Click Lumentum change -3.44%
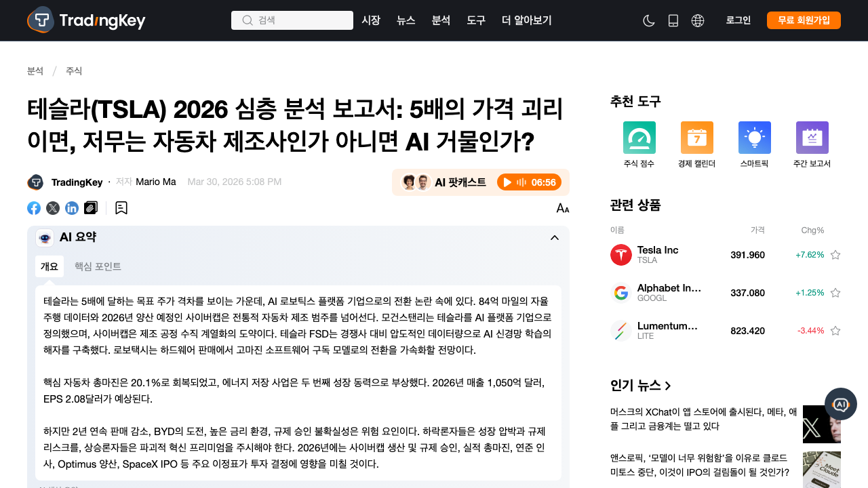 pos(810,331)
